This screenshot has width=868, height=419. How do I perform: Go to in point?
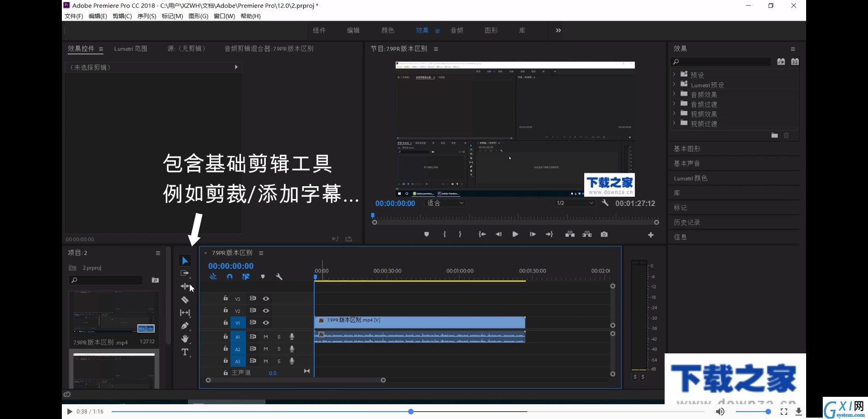[x=482, y=234]
